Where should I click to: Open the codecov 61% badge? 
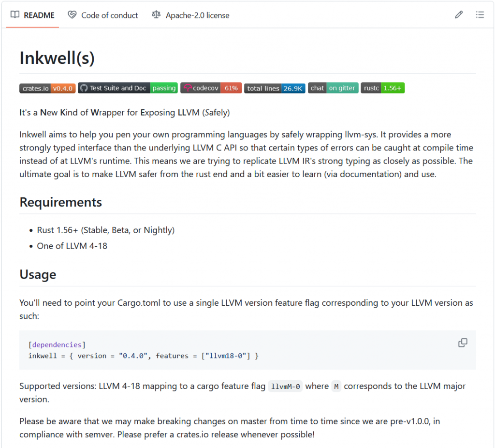(211, 88)
